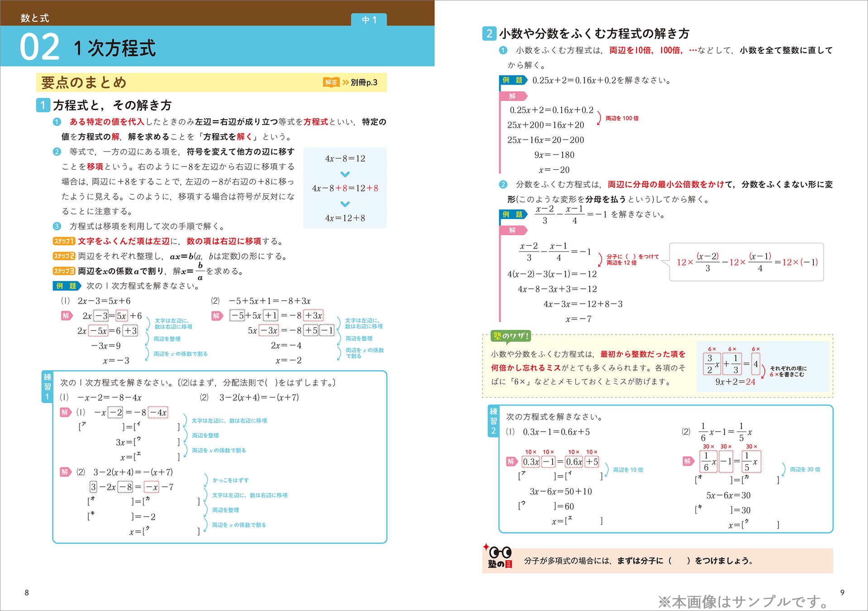The height and width of the screenshot is (611, 868).
Task: Click the chapter title 1次方程式
Action: click(x=114, y=48)
